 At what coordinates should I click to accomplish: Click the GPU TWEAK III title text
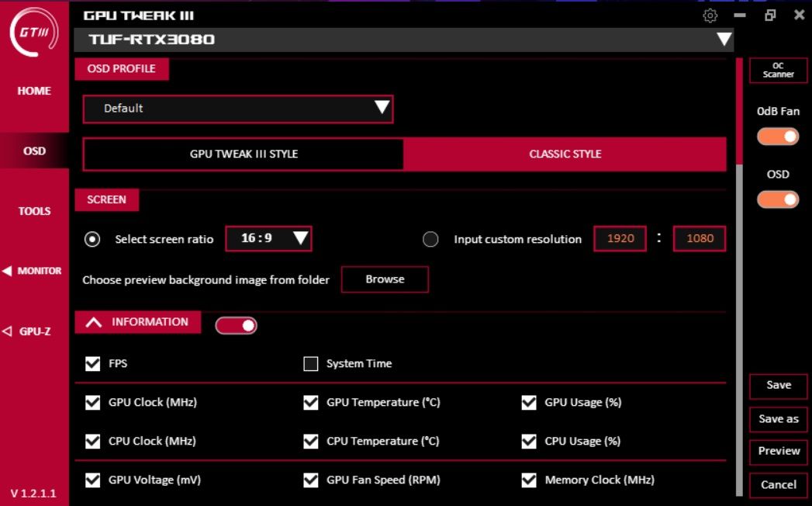(138, 16)
